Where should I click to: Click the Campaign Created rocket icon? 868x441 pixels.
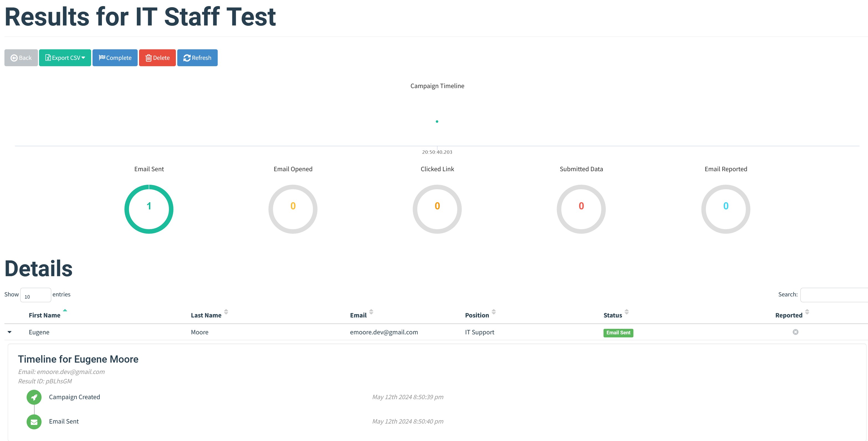(34, 398)
